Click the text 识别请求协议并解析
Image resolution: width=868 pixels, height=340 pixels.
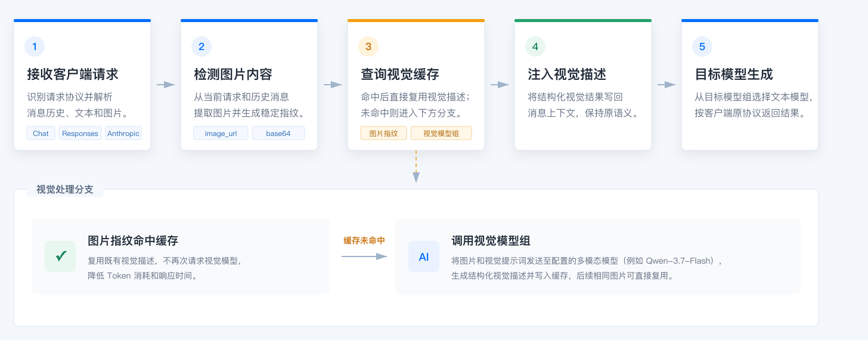click(70, 97)
